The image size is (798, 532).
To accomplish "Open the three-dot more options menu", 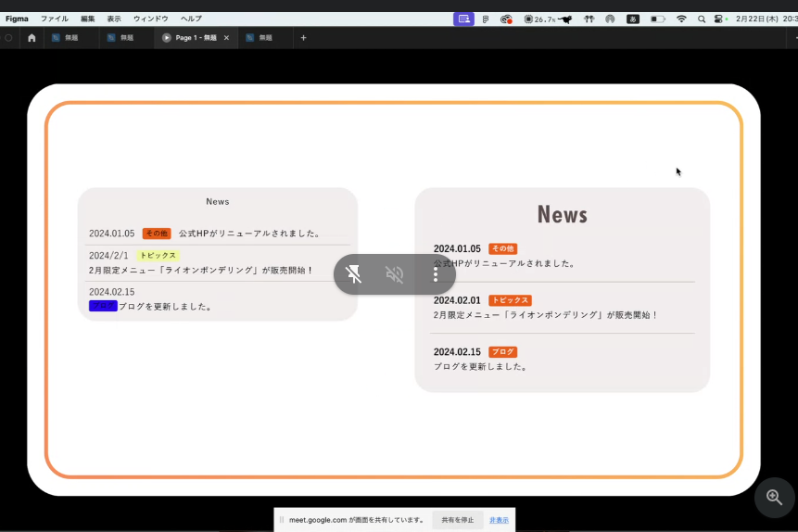I will [x=436, y=274].
